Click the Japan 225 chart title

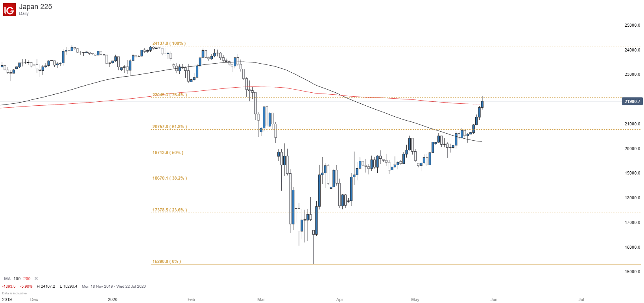35,7
